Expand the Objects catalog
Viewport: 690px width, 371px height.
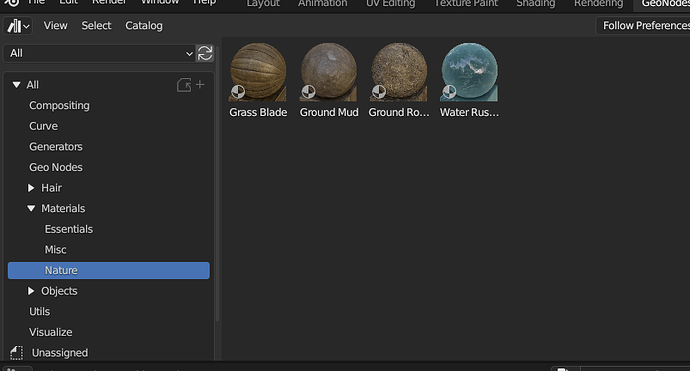[x=31, y=291]
